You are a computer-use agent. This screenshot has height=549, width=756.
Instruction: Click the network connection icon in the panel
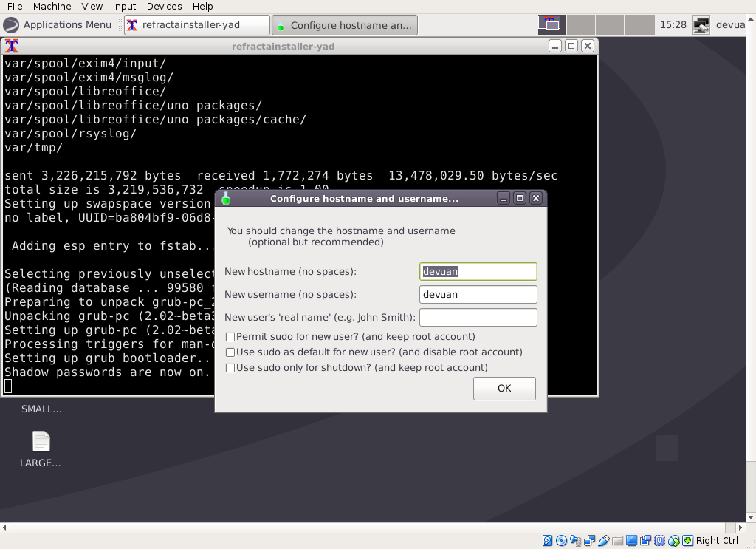click(x=701, y=24)
